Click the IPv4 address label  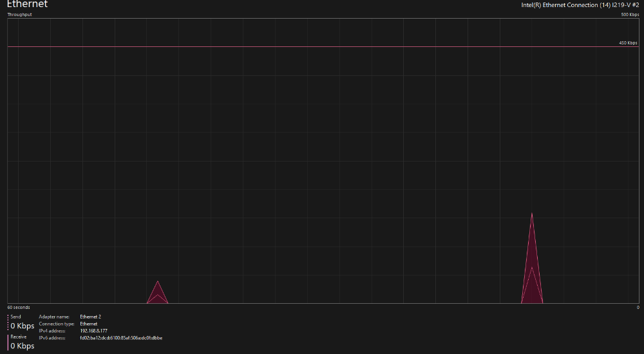[x=52, y=331]
